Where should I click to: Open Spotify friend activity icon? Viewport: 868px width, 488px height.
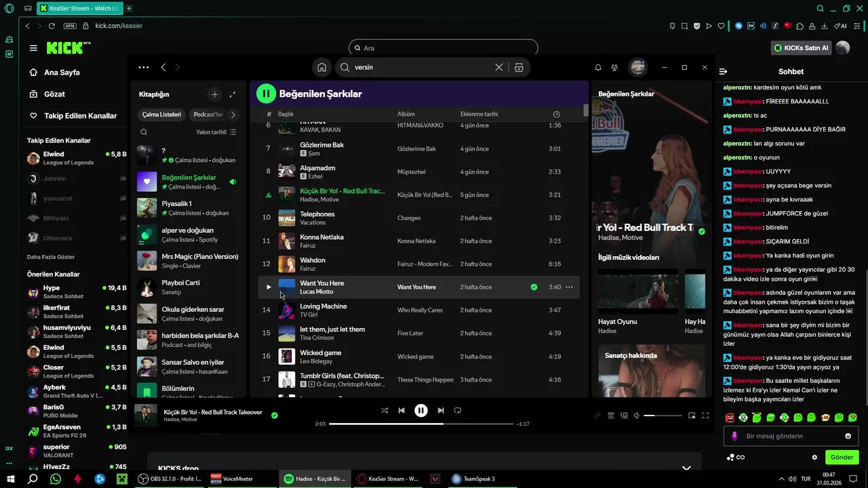(x=614, y=68)
